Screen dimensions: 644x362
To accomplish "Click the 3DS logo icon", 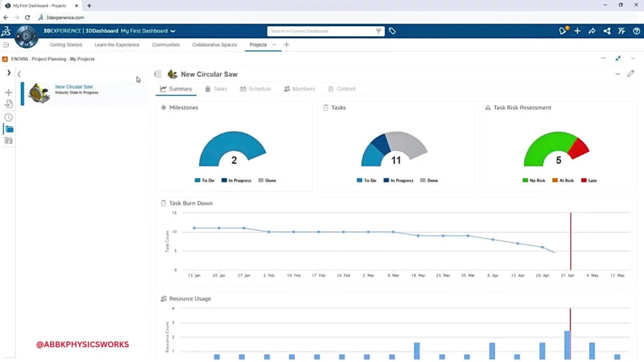I will pos(6,31).
